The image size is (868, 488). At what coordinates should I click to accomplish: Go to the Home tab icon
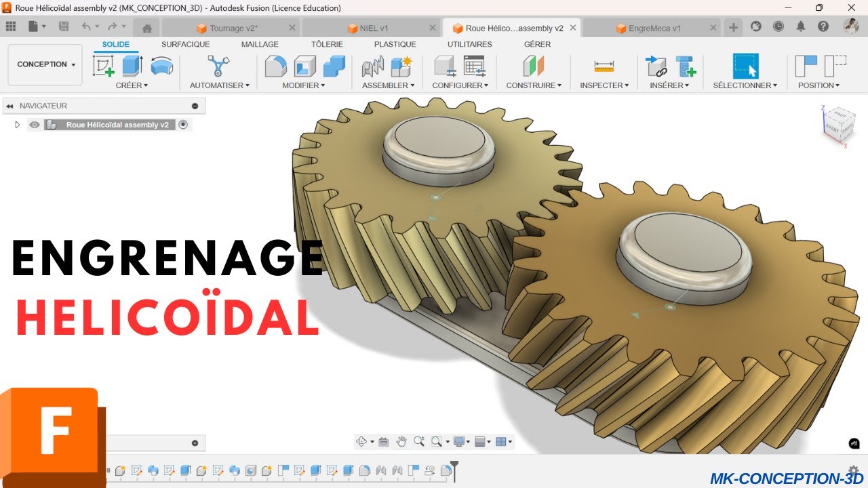146,28
